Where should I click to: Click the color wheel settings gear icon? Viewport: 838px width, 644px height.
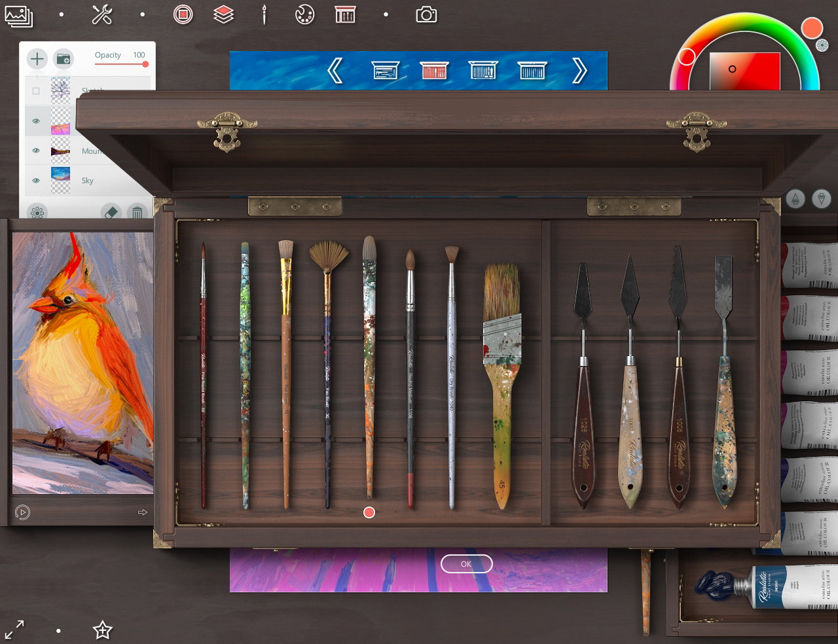tap(822, 45)
